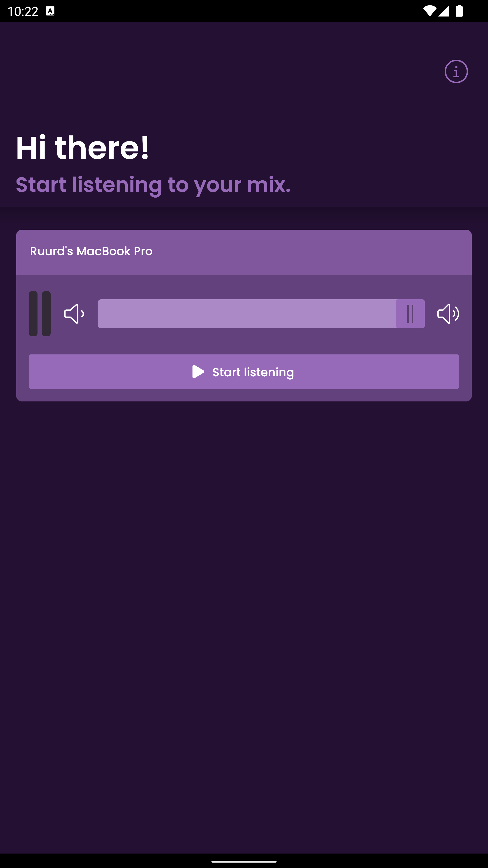Tap the 10:22 clock in status bar
Screen dimensions: 488x868
click(23, 11)
